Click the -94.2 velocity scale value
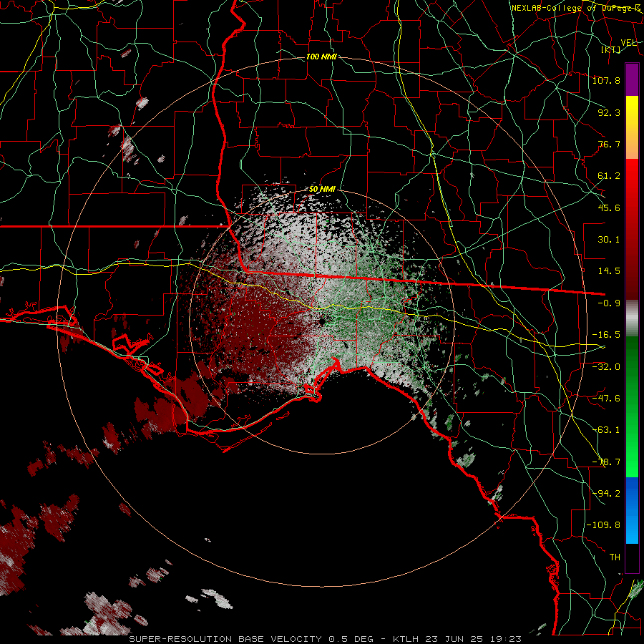The width and height of the screenshot is (644, 644). (606, 494)
